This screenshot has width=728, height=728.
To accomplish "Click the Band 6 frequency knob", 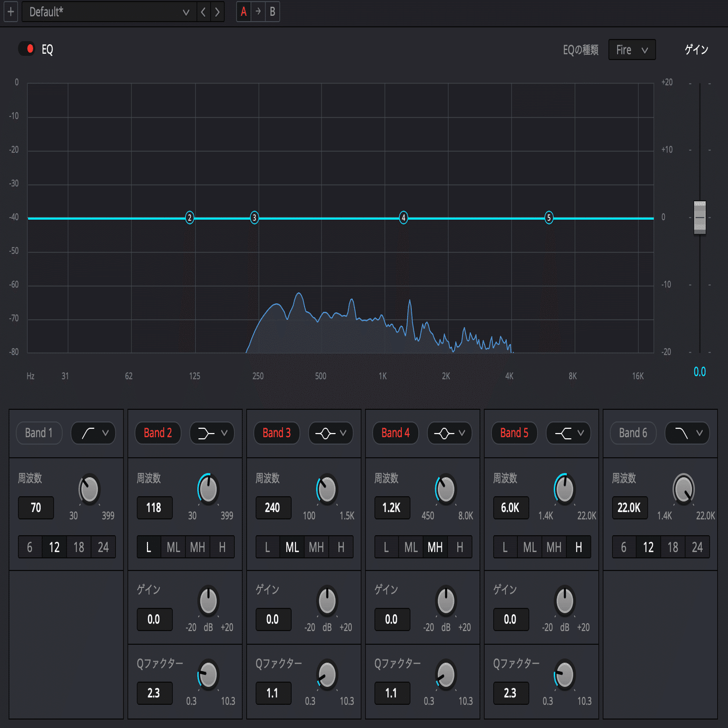I will (x=684, y=489).
